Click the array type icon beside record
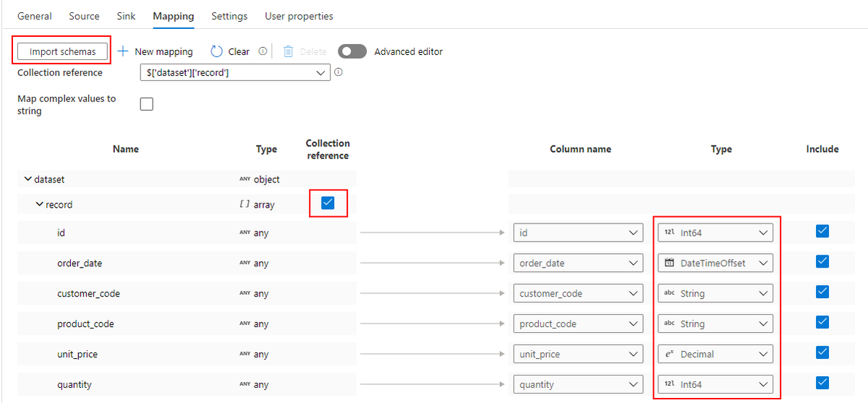 click(x=244, y=205)
